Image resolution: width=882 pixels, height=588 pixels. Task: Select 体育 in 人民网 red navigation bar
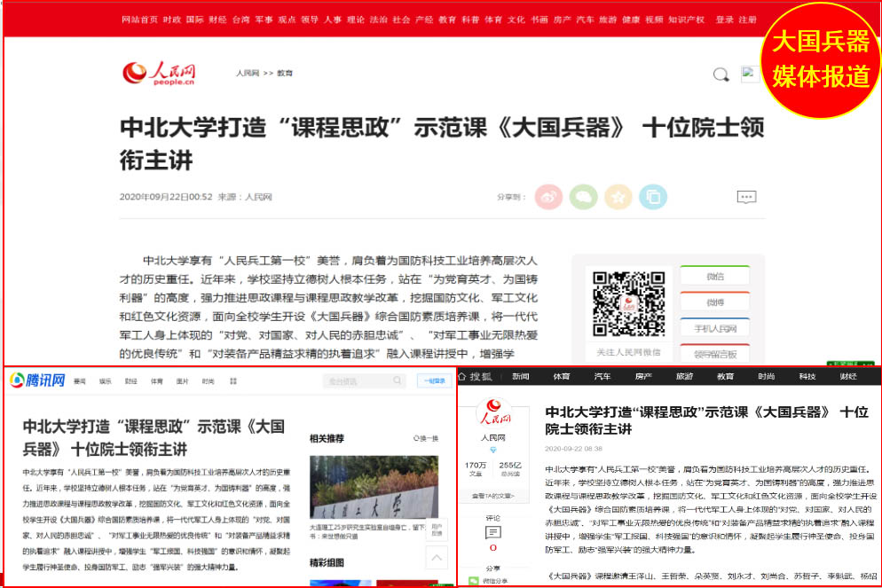(x=493, y=20)
